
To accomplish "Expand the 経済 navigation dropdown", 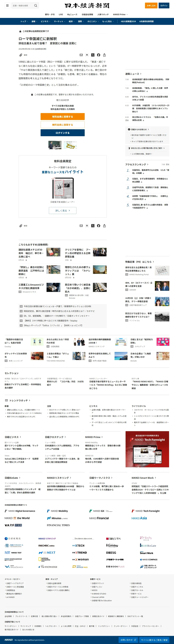I will 72,22.
